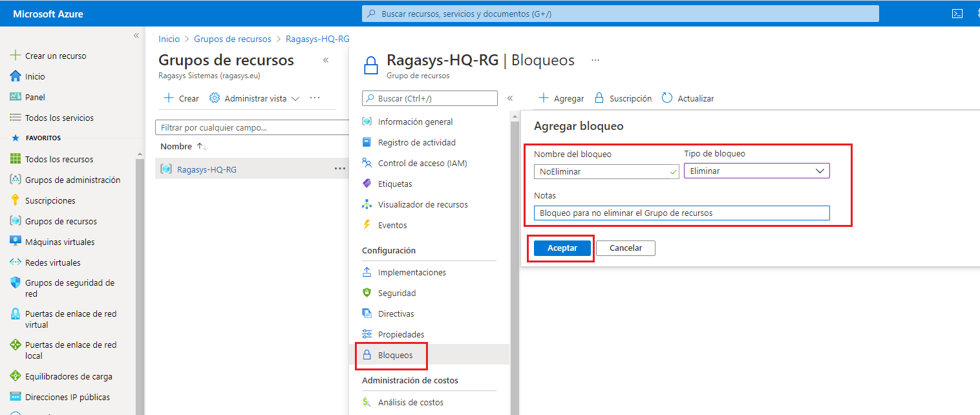Sort by Nombre column header
Viewport: 980px width, 415px height.
(x=184, y=147)
